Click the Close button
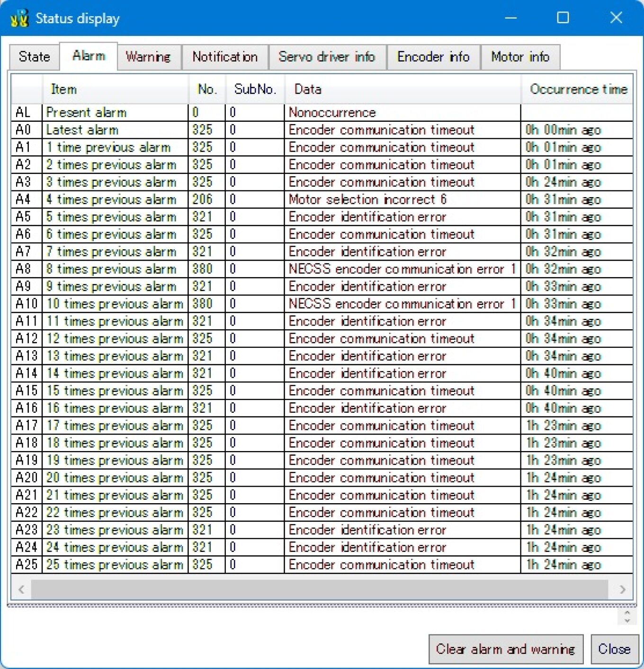 pos(614,649)
